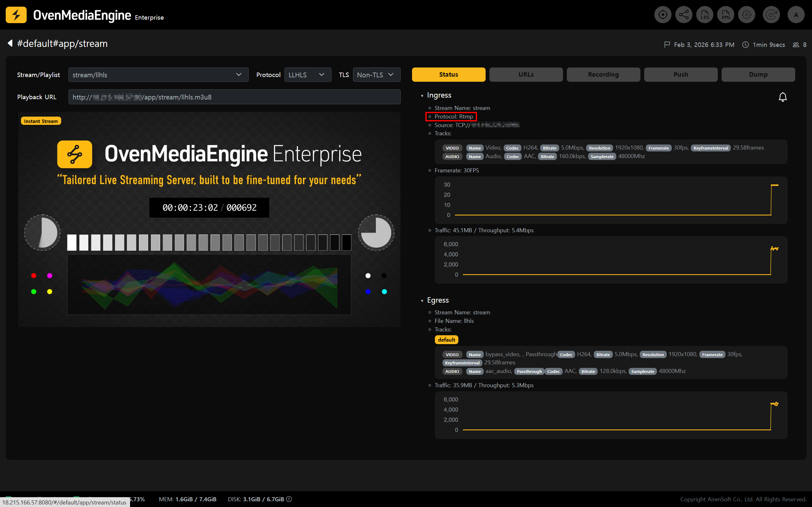Open the user avatar A menu
812x507 pixels.
[x=796, y=15]
